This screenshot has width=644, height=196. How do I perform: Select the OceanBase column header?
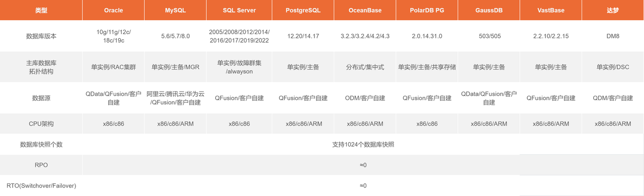[365, 10]
